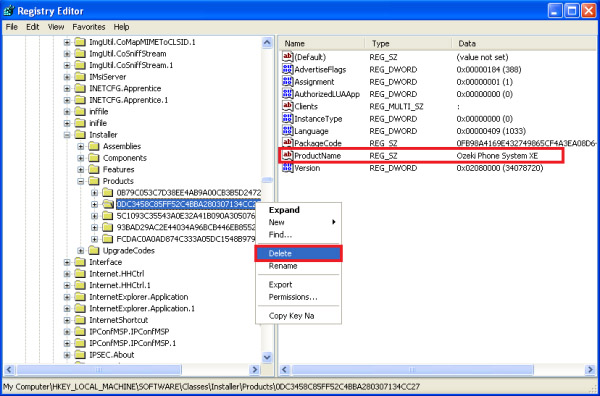The height and width of the screenshot is (396, 600).
Task: Choose Permissions... in the context menu
Action: tap(298, 297)
